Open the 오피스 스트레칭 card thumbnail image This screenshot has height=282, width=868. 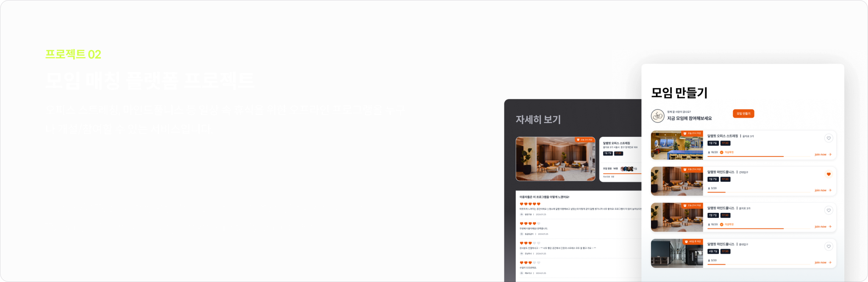pos(677,145)
